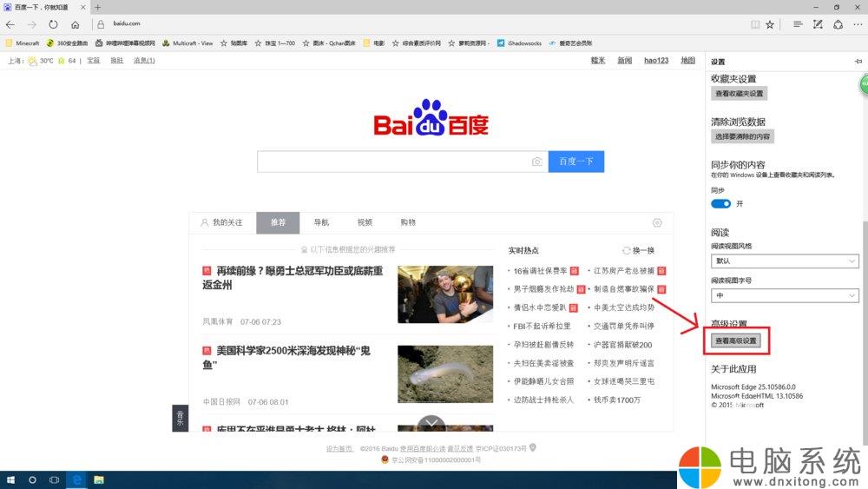Image resolution: width=868 pixels, height=489 pixels.
Task: Open the 消息(1) messages link
Action: tap(144, 60)
